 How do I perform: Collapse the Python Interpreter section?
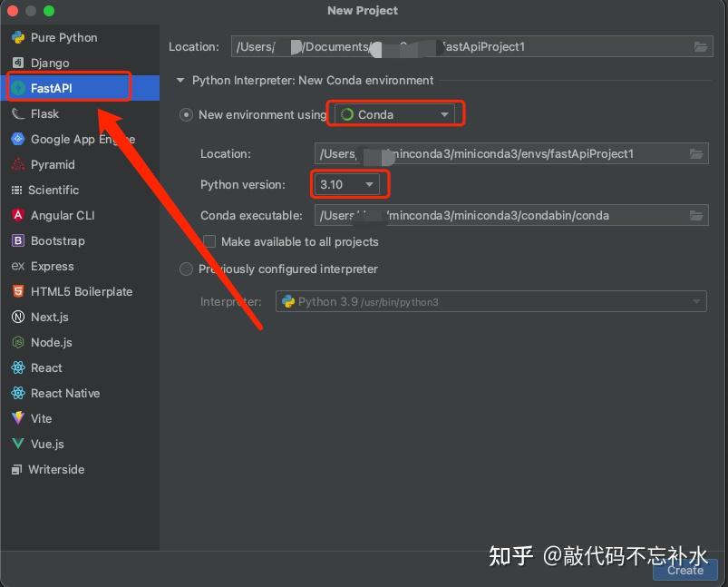coord(180,81)
